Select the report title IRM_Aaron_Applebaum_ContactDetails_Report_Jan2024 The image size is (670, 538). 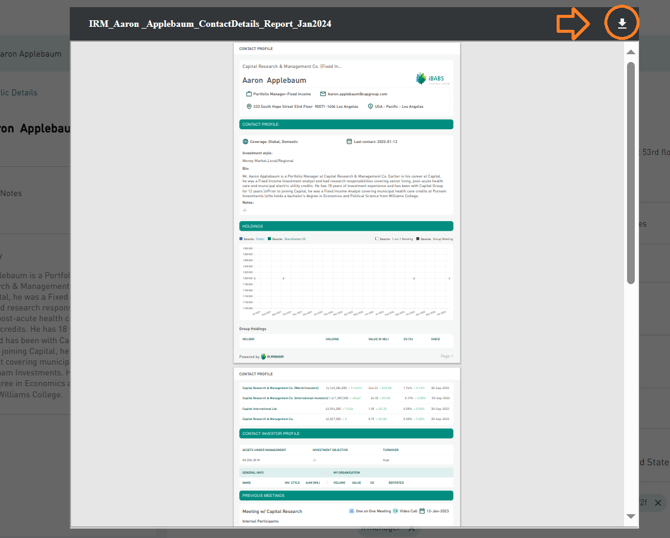coord(210,24)
